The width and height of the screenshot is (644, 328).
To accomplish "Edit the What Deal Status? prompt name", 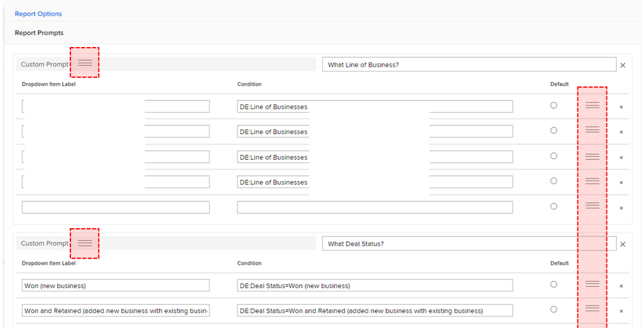I will click(x=468, y=244).
